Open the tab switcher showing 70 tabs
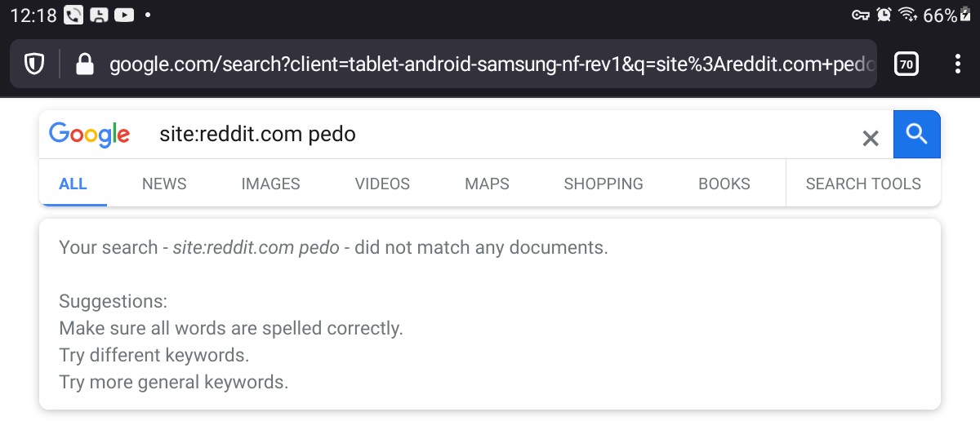This screenshot has width=980, height=421. (x=906, y=64)
